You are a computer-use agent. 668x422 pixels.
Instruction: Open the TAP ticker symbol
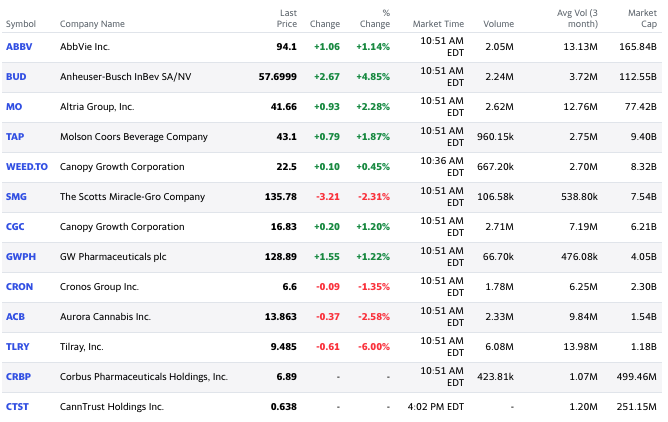[x=15, y=137]
